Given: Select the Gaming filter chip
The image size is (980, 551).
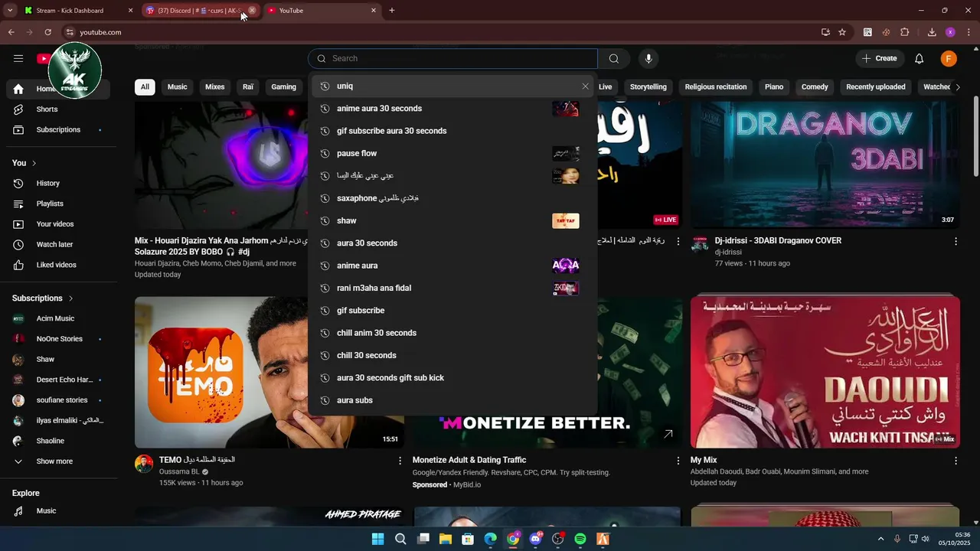Looking at the screenshot, I should [283, 87].
